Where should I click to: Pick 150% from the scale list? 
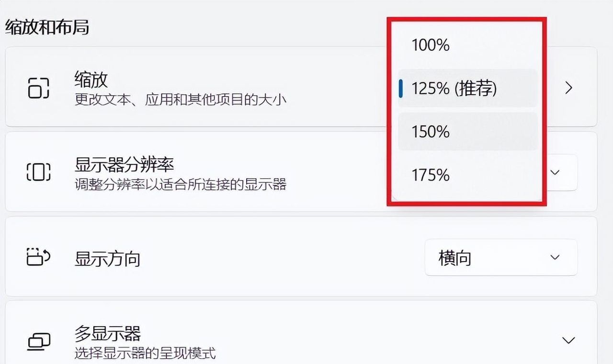(430, 132)
